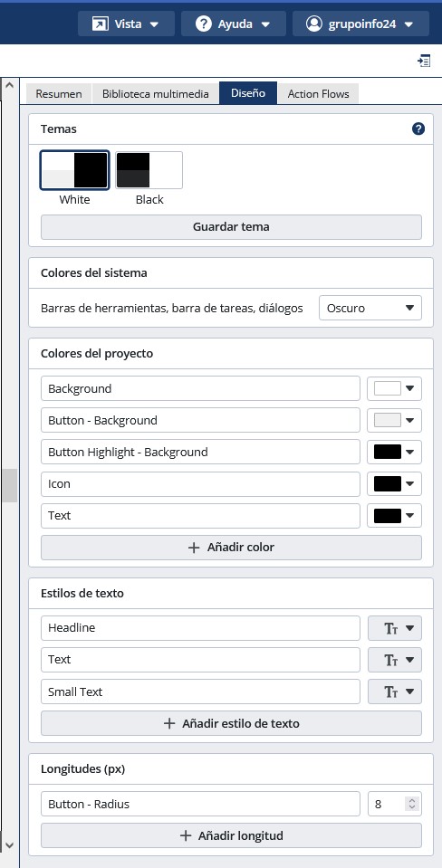This screenshot has height=868, width=442.
Task: Open the Headline text style icon
Action: (x=395, y=628)
